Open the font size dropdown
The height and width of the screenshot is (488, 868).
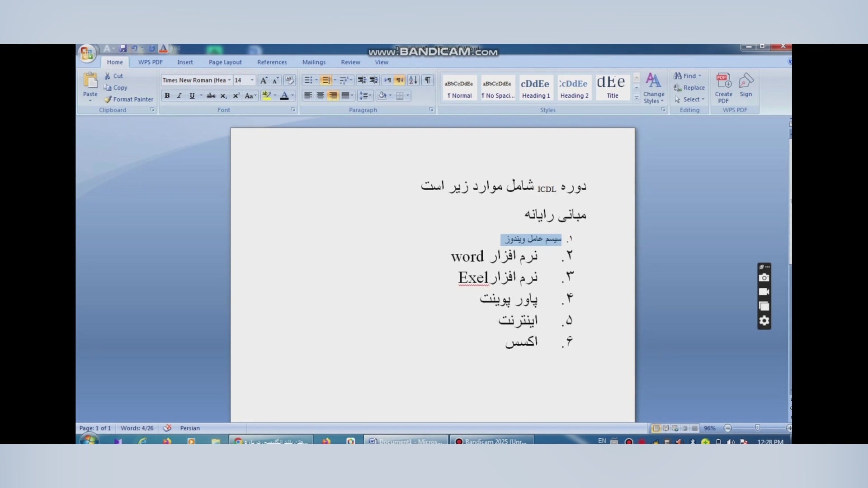(x=252, y=80)
